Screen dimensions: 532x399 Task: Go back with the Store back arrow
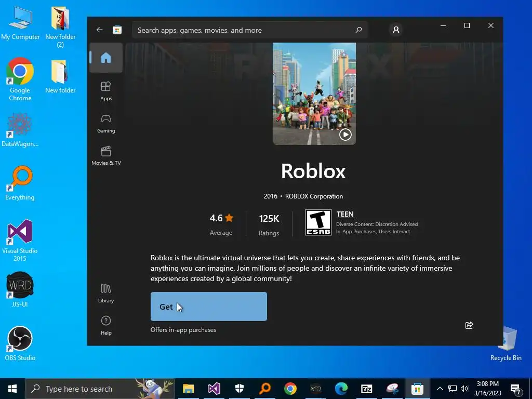pyautogui.click(x=99, y=30)
